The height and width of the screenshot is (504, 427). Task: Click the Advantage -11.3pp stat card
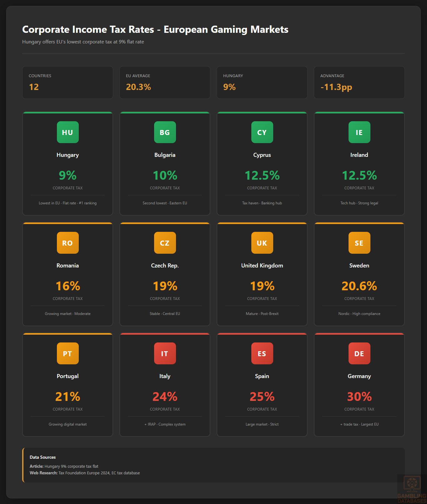point(359,82)
